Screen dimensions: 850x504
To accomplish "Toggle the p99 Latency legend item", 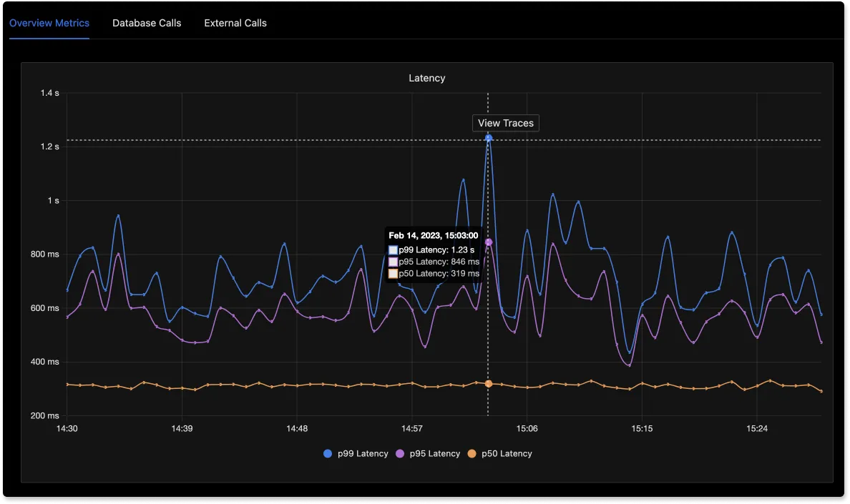I will (x=356, y=454).
